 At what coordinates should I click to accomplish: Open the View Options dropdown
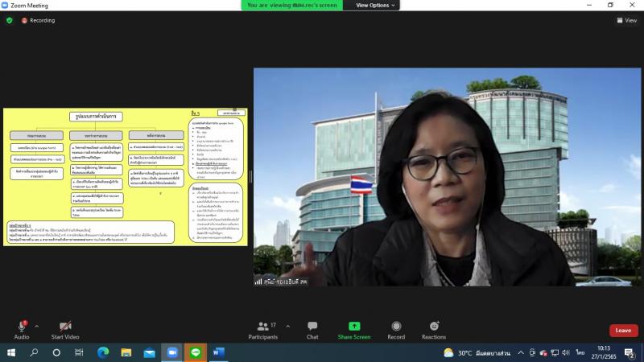[x=374, y=6]
